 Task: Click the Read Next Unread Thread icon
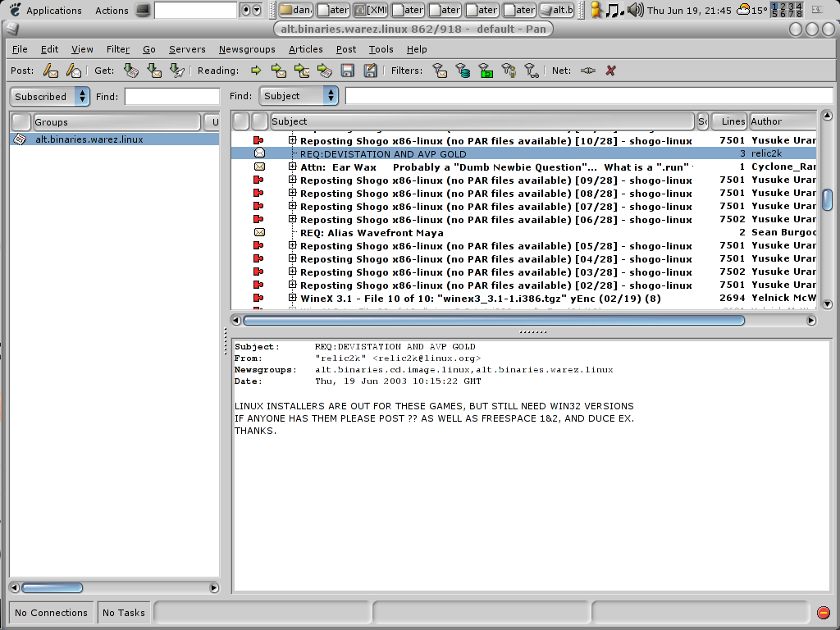coord(302,71)
